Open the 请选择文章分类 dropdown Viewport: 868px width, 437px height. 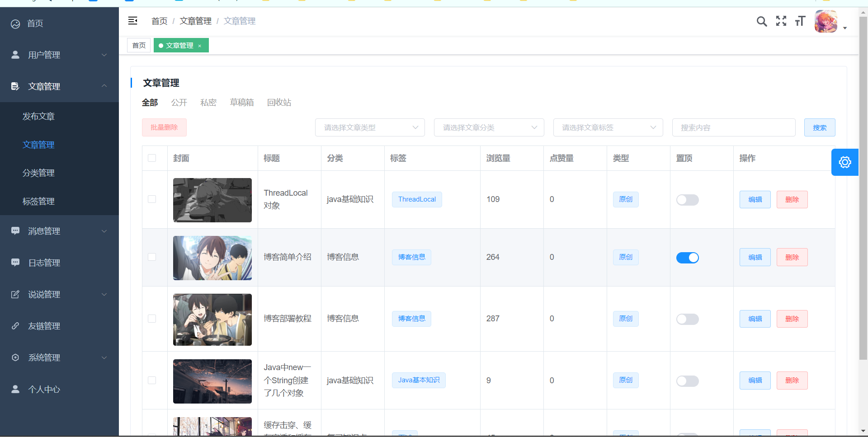point(489,127)
